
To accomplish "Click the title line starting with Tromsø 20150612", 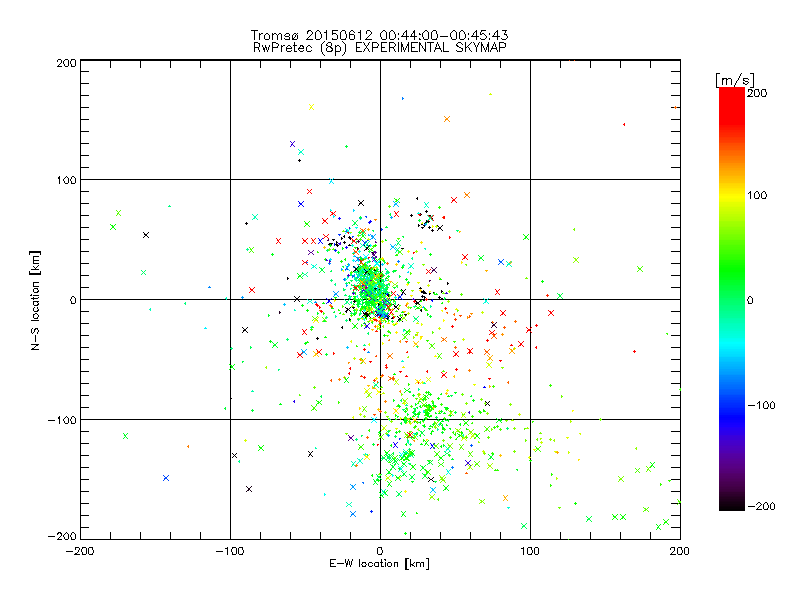I will coord(380,35).
